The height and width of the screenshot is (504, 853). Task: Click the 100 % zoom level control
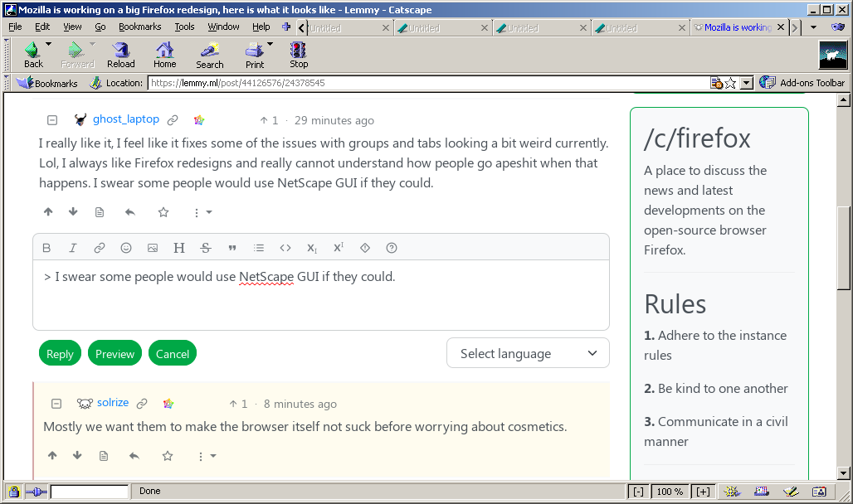click(x=670, y=492)
